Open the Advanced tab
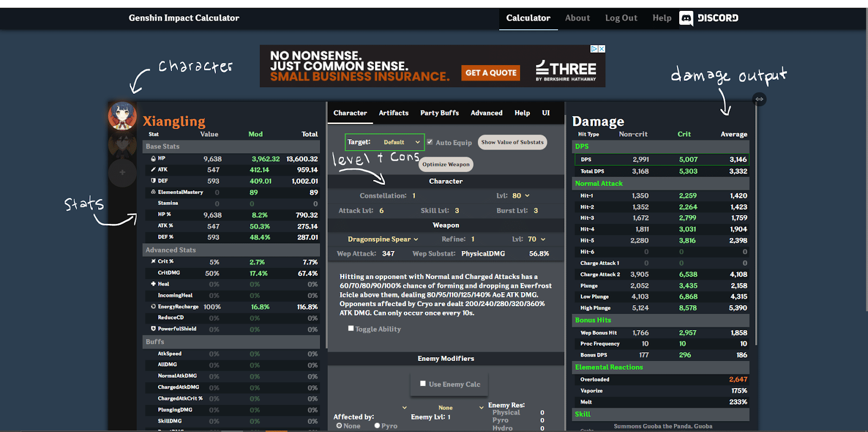The image size is (868, 432). point(487,113)
